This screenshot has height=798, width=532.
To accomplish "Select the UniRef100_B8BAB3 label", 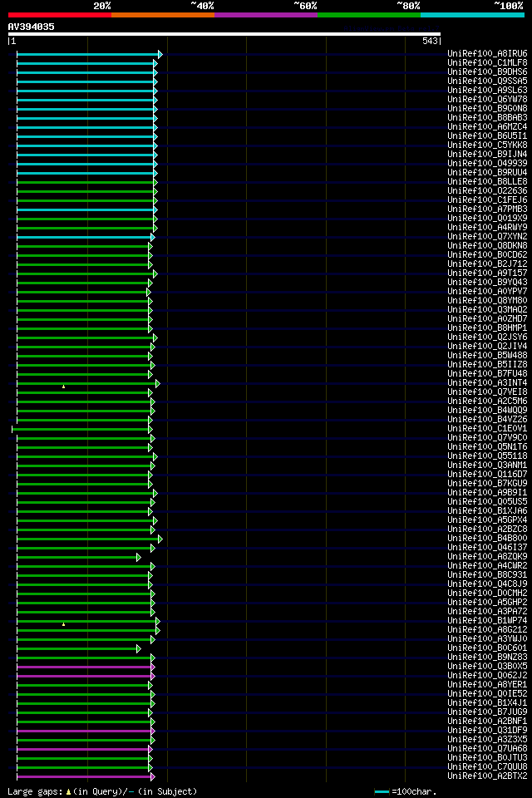I will [x=487, y=117].
